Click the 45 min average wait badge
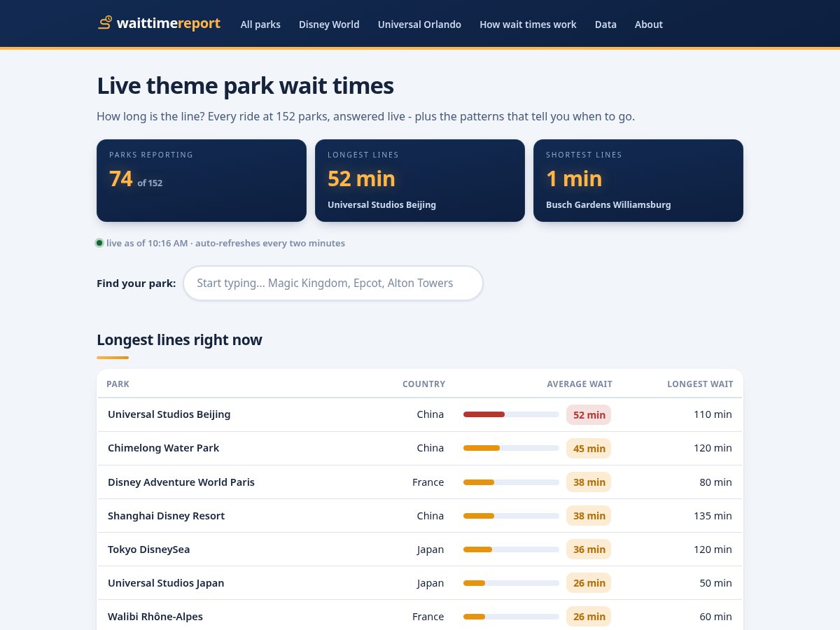Viewport: 840px width, 630px height. pos(589,448)
